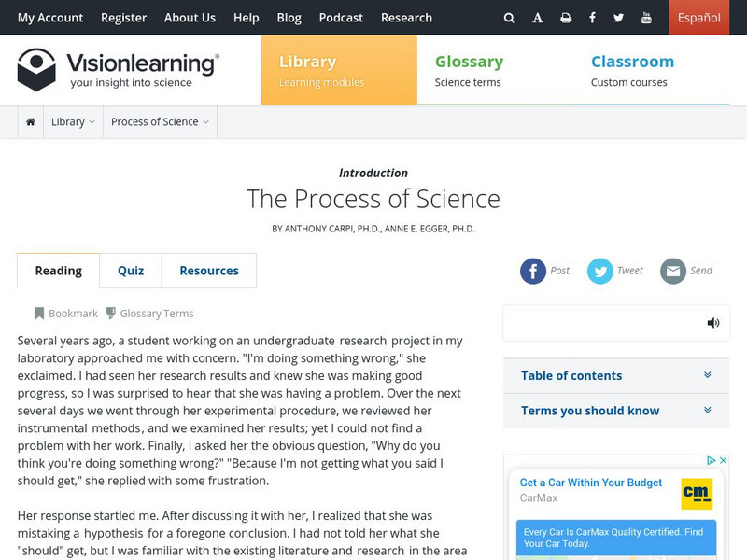Open the Resources tab

pyautogui.click(x=208, y=270)
